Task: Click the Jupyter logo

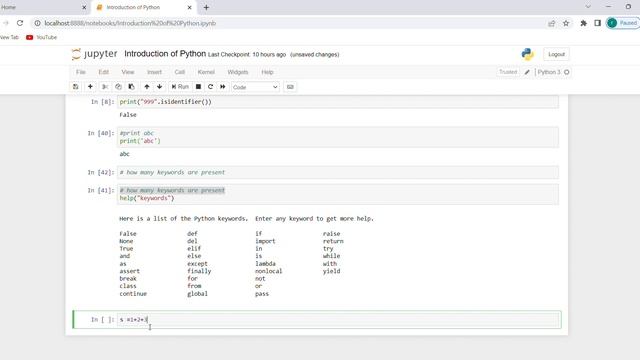Action: (x=94, y=54)
